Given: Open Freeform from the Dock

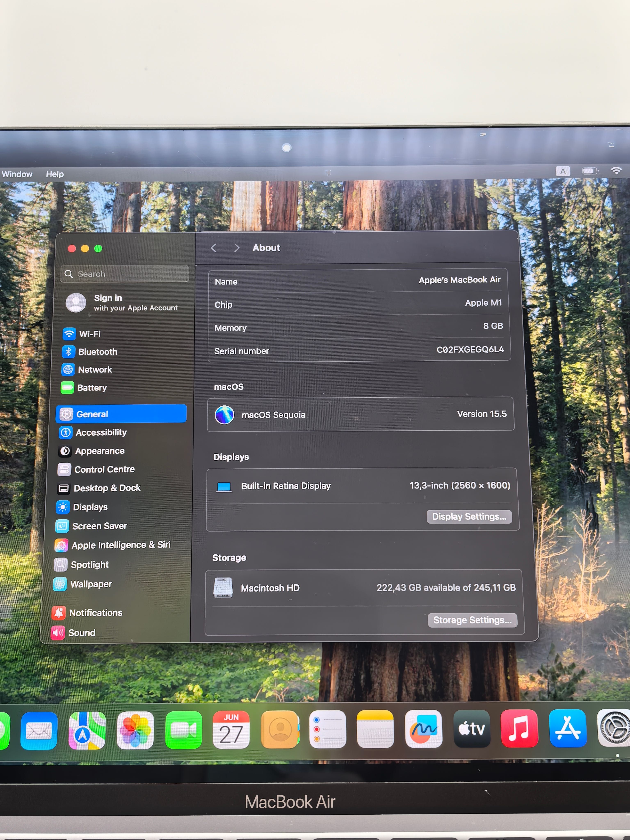Looking at the screenshot, I should [423, 729].
